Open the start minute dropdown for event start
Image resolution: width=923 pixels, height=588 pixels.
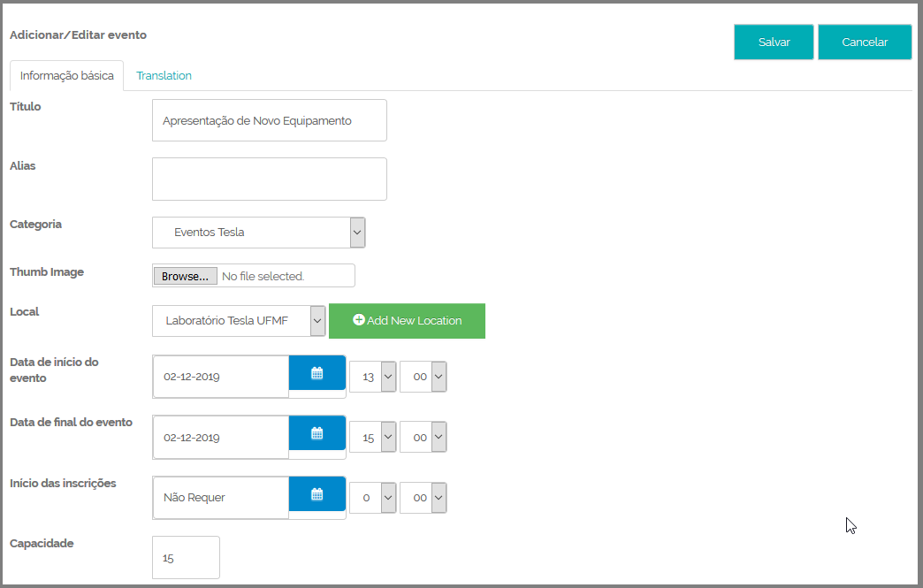[423, 377]
